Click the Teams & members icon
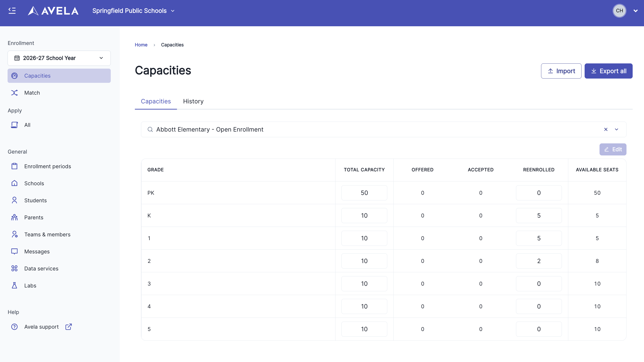Image resolution: width=644 pixels, height=362 pixels. click(14, 234)
